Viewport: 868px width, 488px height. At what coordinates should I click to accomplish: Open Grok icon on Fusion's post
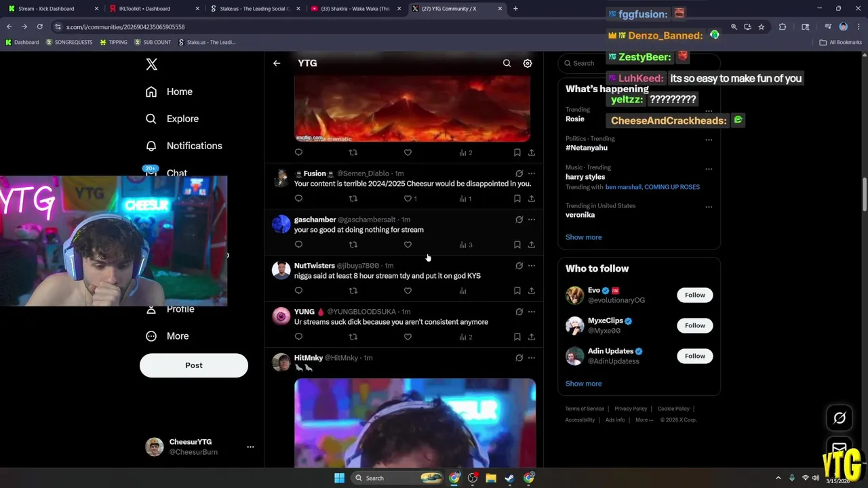click(519, 174)
